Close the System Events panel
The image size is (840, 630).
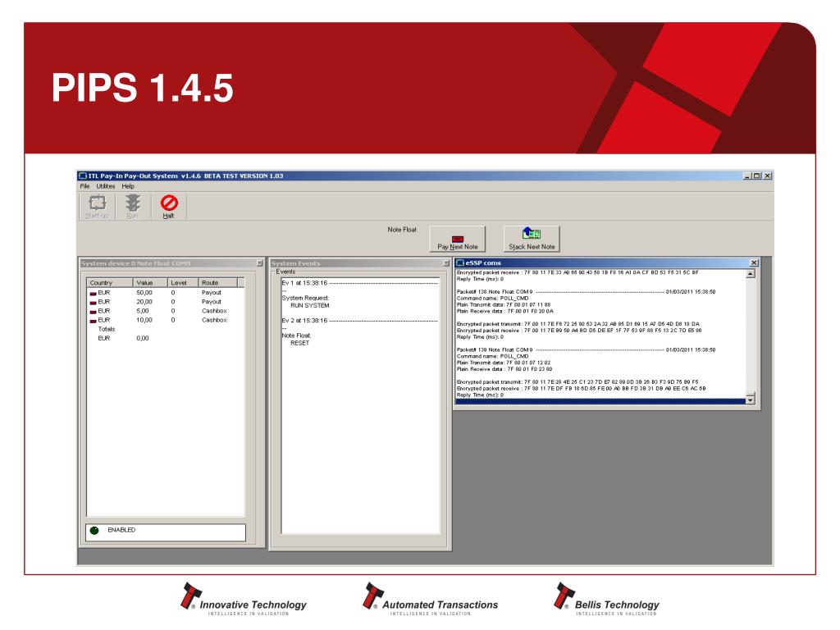(445, 263)
